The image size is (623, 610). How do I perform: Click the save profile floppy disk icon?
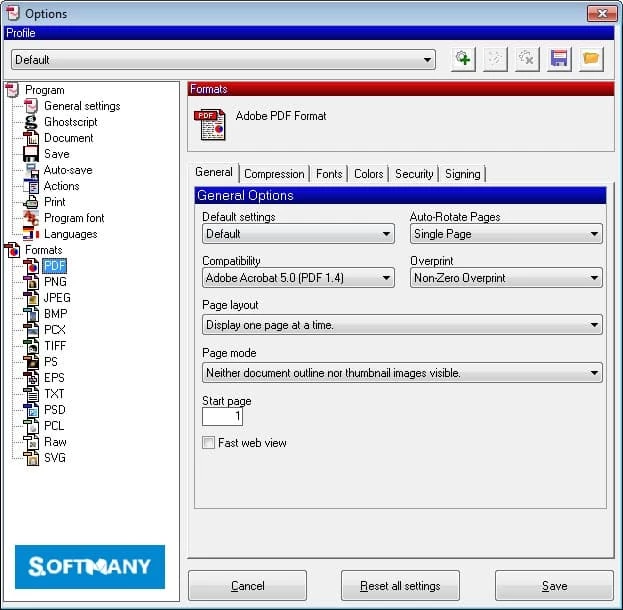[x=559, y=59]
